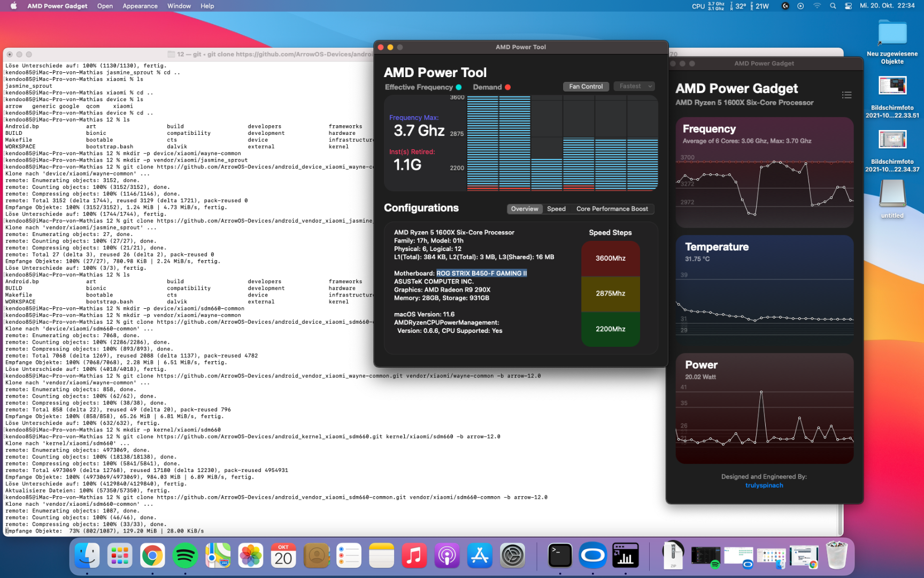Click the 'Version: 0.6.6, CPU Supported: Yes' line
The width and height of the screenshot is (924, 578).
coord(450,331)
